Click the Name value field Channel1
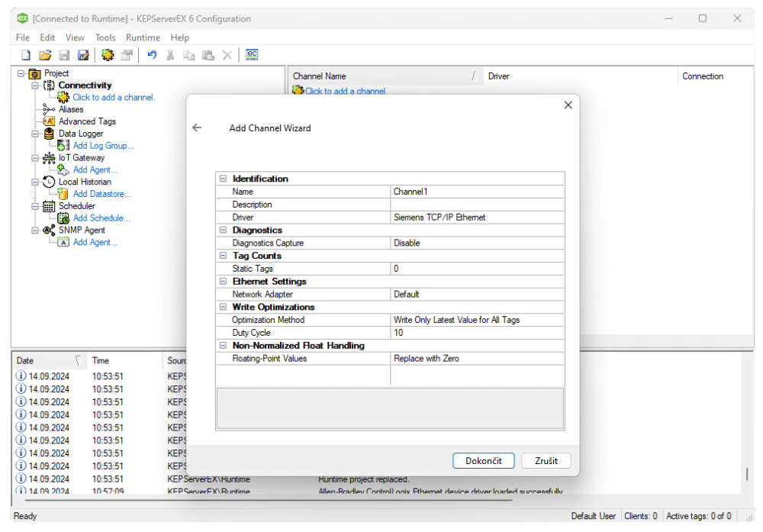763x532 pixels. [x=477, y=192]
